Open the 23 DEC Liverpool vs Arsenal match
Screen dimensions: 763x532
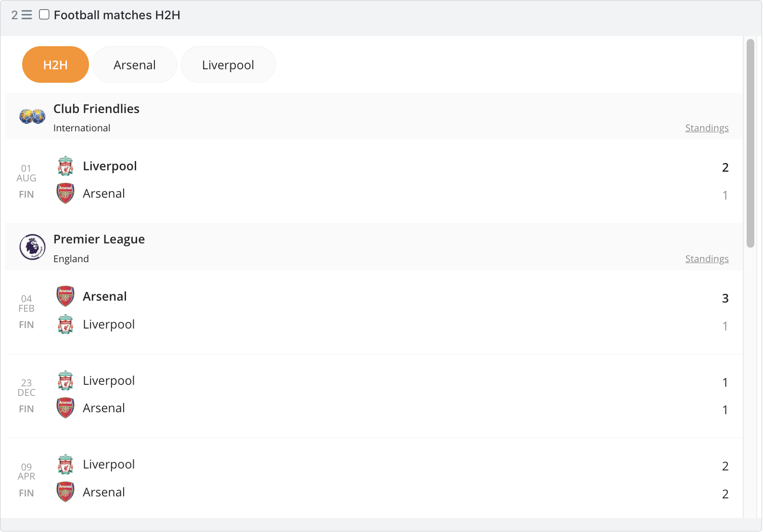[x=374, y=396]
